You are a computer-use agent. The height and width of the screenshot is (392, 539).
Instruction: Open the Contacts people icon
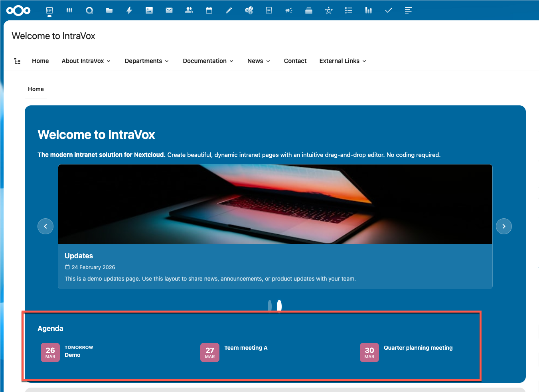tap(189, 10)
